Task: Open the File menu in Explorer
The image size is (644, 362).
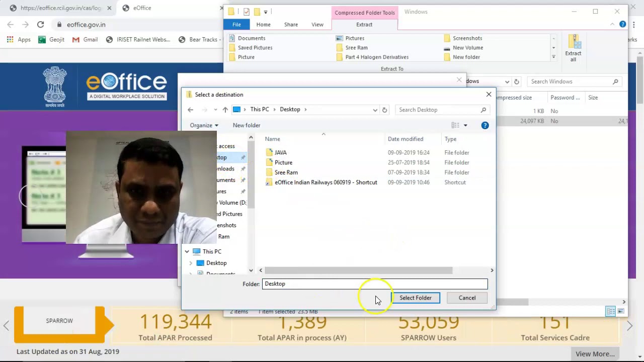Action: click(x=236, y=24)
